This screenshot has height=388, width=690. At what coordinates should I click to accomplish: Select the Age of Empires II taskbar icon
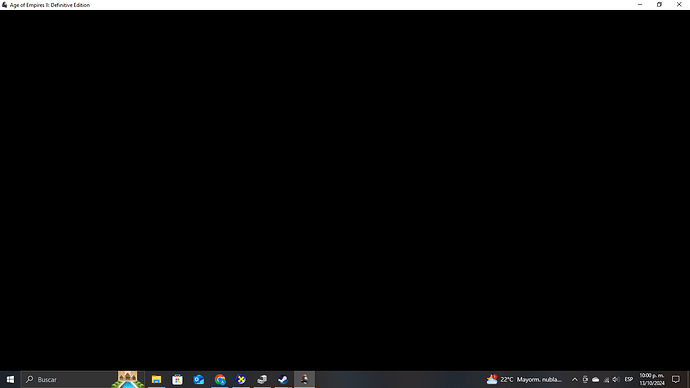[x=304, y=379]
